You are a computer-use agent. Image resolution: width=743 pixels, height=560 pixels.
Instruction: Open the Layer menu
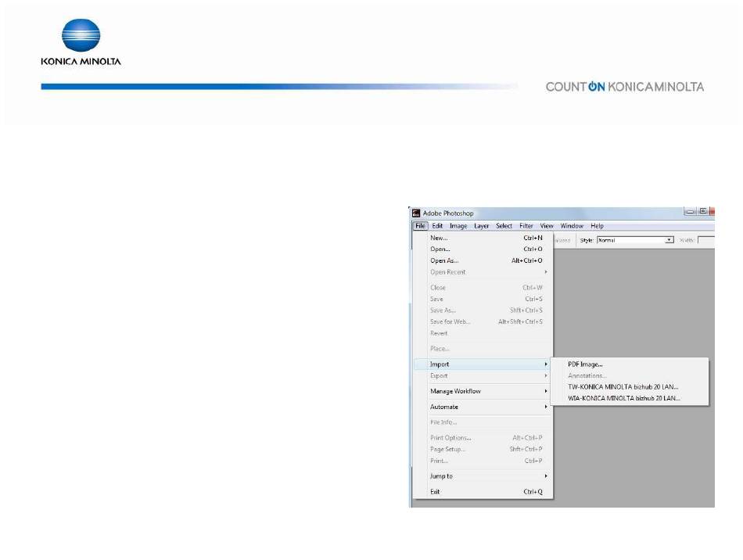pos(482,226)
